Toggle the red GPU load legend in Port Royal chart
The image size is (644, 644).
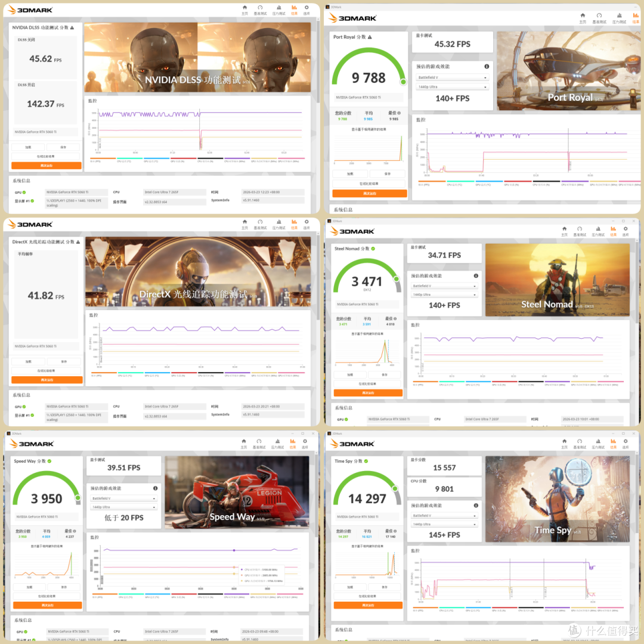tap(518, 183)
